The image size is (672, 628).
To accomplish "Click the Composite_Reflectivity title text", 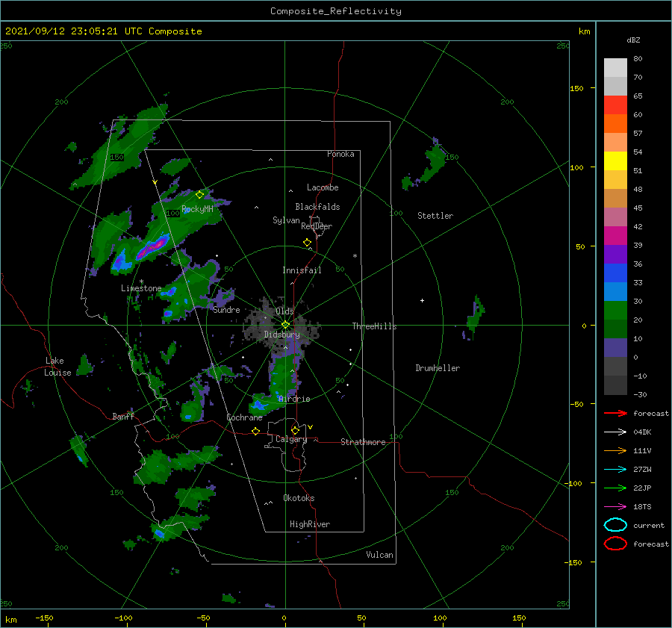I will pyautogui.click(x=336, y=11).
